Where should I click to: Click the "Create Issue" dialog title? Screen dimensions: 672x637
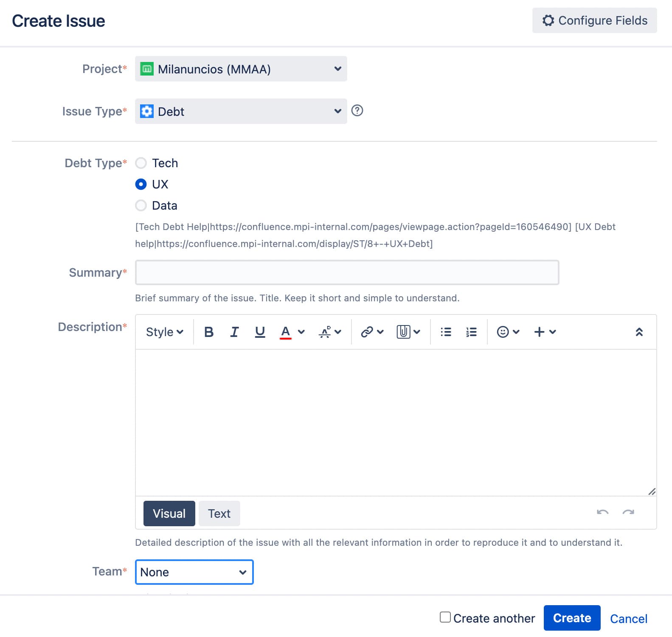59,21
